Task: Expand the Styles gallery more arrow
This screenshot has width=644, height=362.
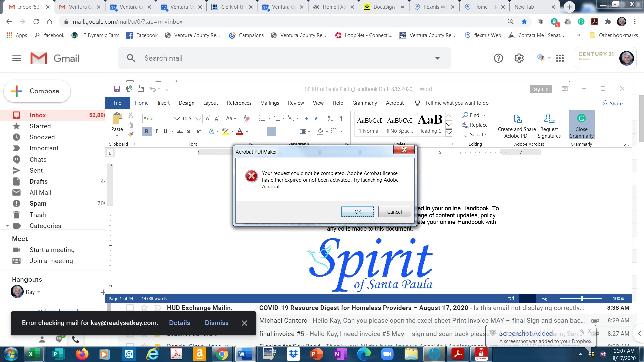Action: 449,133
